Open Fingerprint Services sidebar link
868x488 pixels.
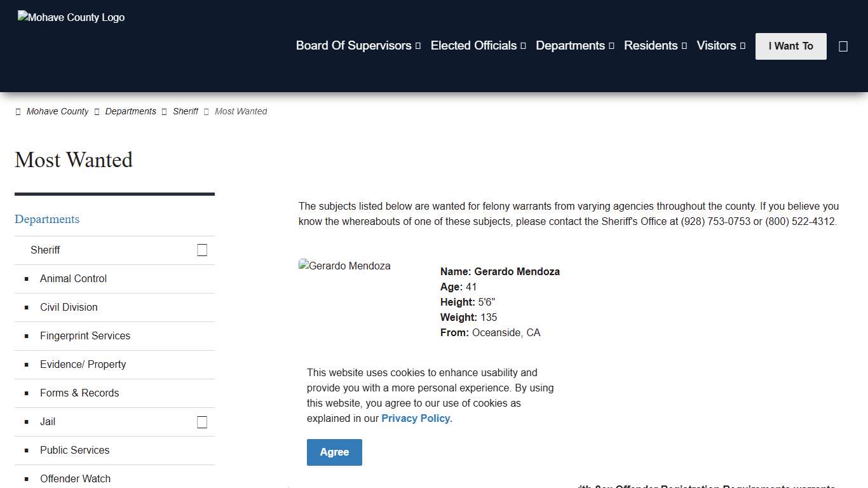tap(85, 336)
